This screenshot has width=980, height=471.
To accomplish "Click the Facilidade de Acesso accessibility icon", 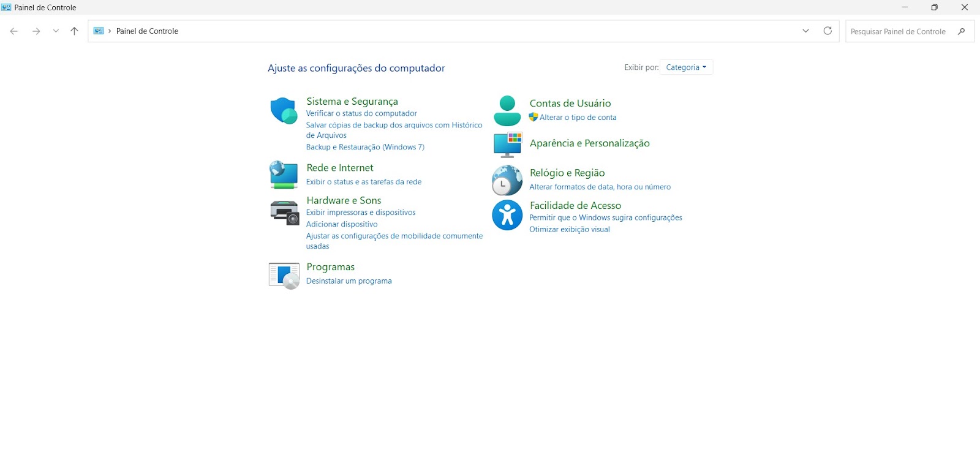I will pos(507,215).
